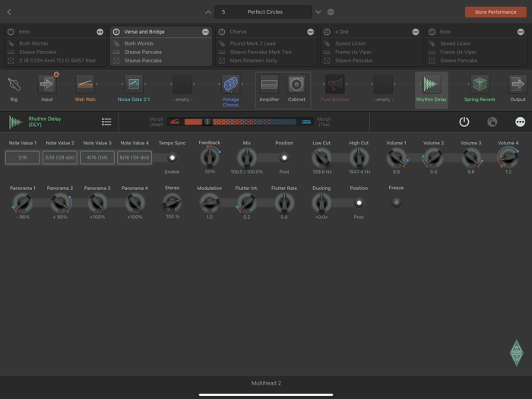Image resolution: width=532 pixels, height=399 pixels.
Task: Toggle Ducking Position Post switch
Action: [359, 203]
